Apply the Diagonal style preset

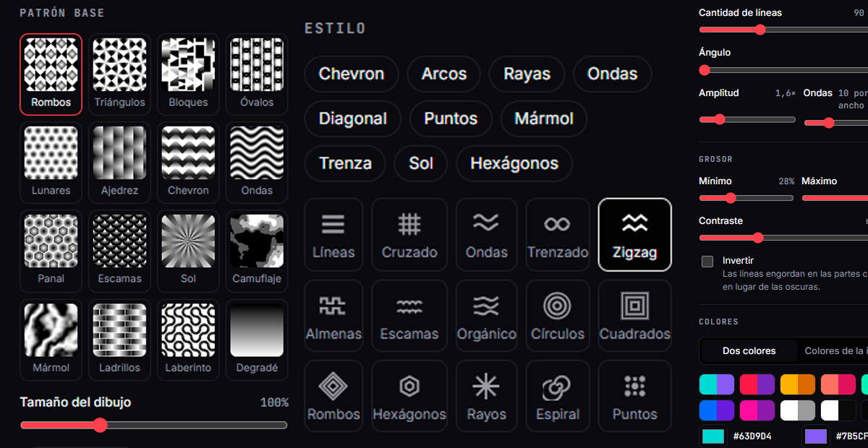click(x=353, y=119)
